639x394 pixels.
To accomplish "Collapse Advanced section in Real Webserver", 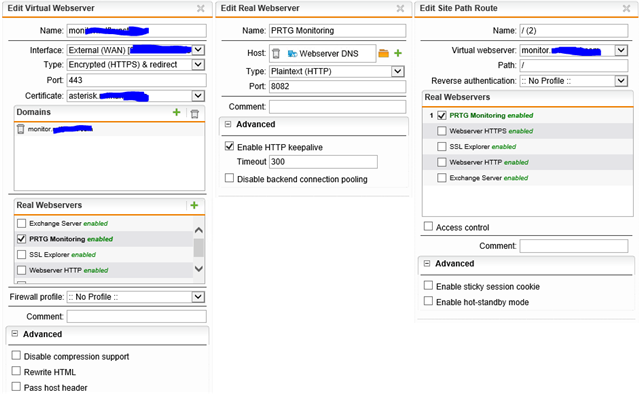I will (228, 124).
